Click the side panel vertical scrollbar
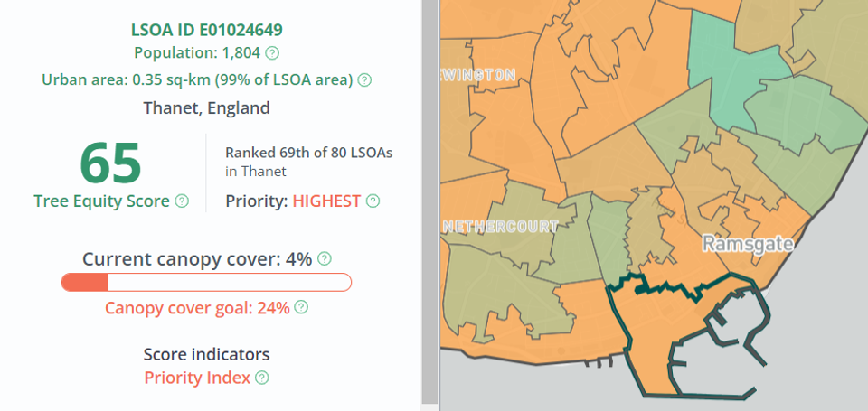868x411 pixels. tap(429, 202)
